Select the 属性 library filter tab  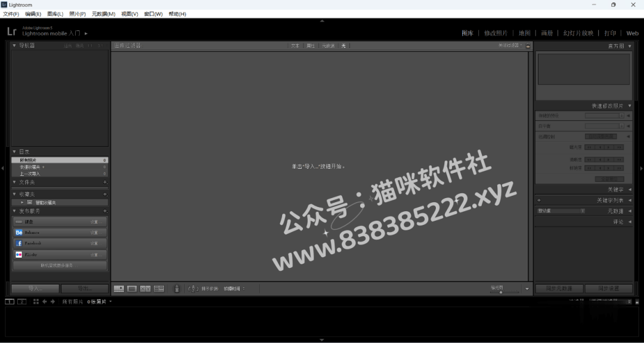point(311,45)
